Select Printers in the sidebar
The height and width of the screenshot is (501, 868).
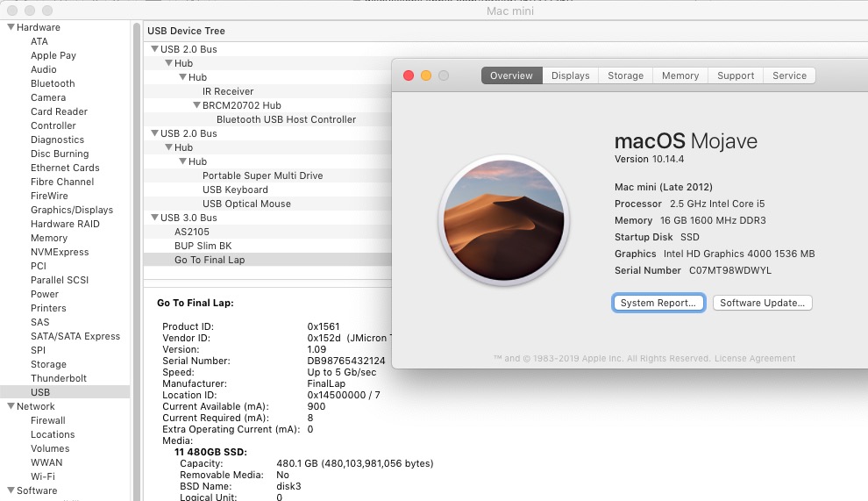pos(49,308)
